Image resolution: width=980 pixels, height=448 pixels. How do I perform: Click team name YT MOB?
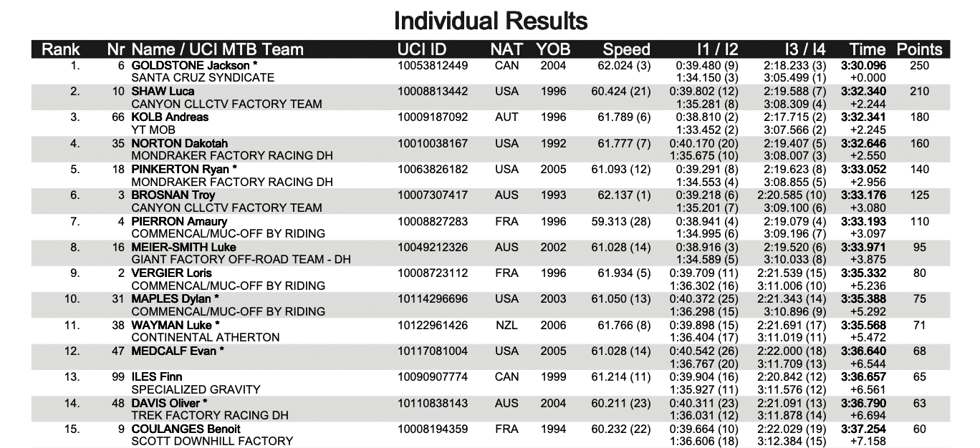pyautogui.click(x=153, y=130)
